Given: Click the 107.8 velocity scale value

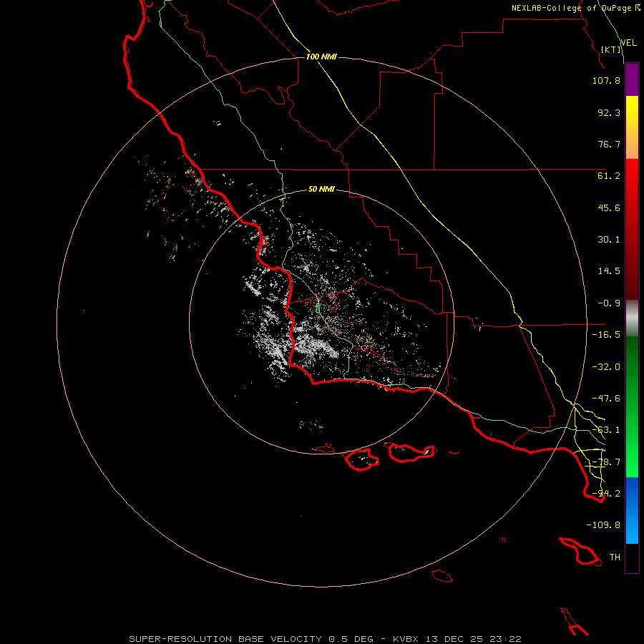Looking at the screenshot, I should (606, 80).
